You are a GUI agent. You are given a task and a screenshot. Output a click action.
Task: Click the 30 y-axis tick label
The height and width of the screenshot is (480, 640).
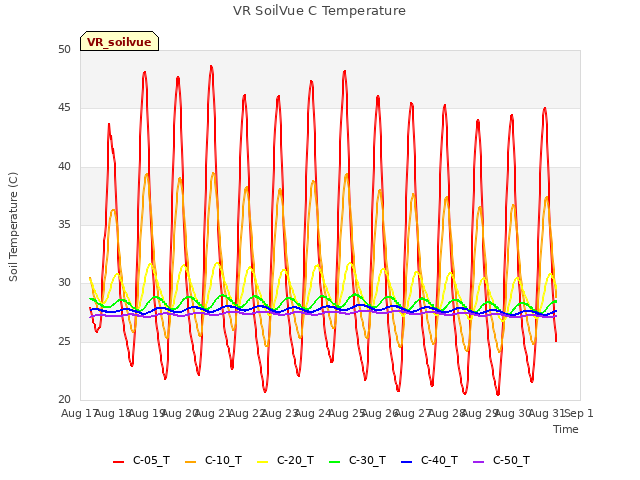64,282
